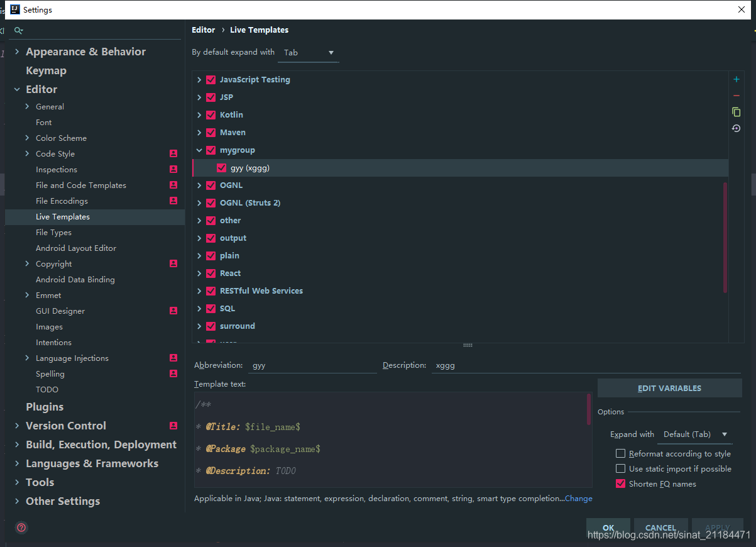Toggle the mygroup group checkbox
The image size is (756, 547).
(x=211, y=150)
